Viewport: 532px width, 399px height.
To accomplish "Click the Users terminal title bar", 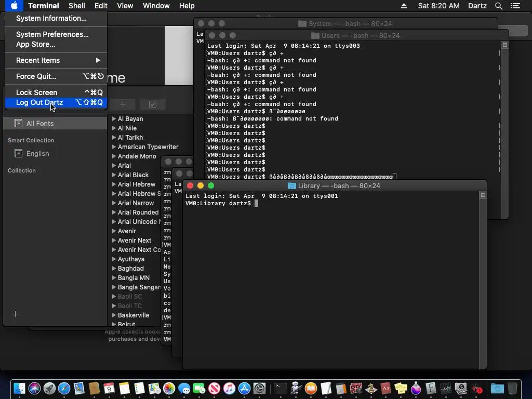I will point(356,36).
